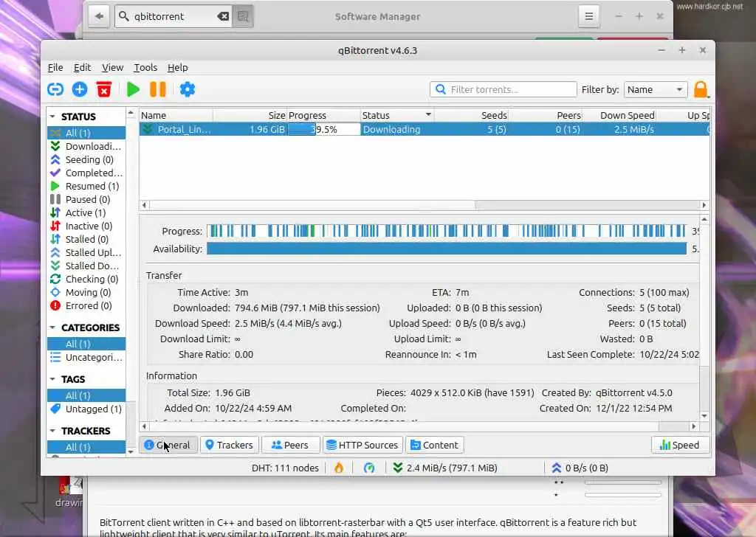Click the Availability bar

(x=447, y=249)
